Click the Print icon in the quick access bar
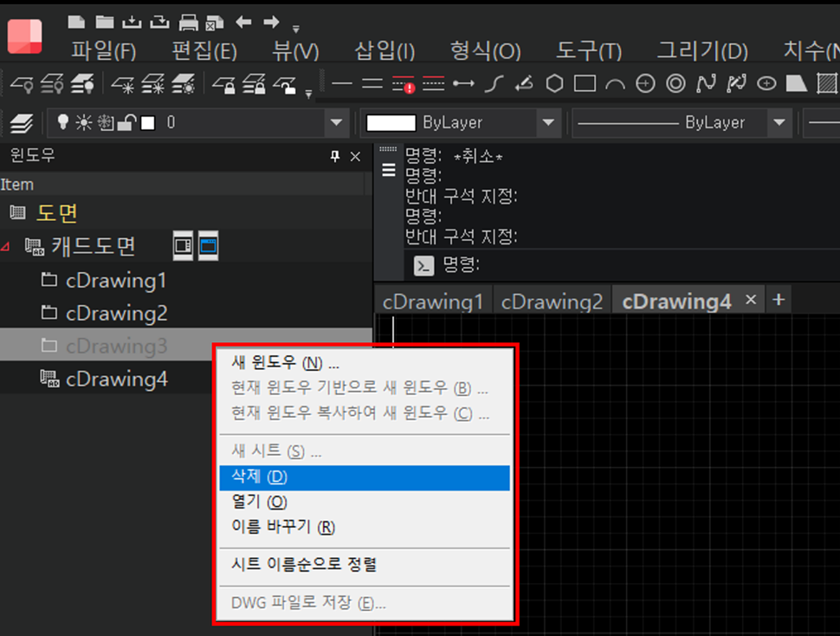 tap(188, 23)
